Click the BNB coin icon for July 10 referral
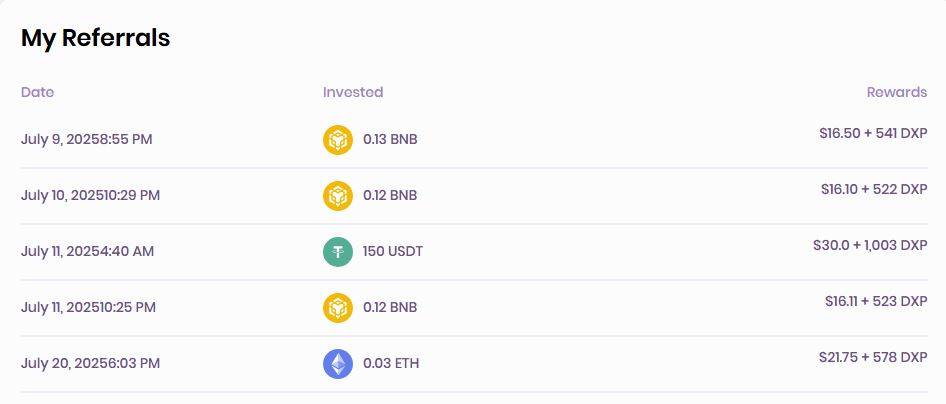The image size is (946, 404). (338, 196)
